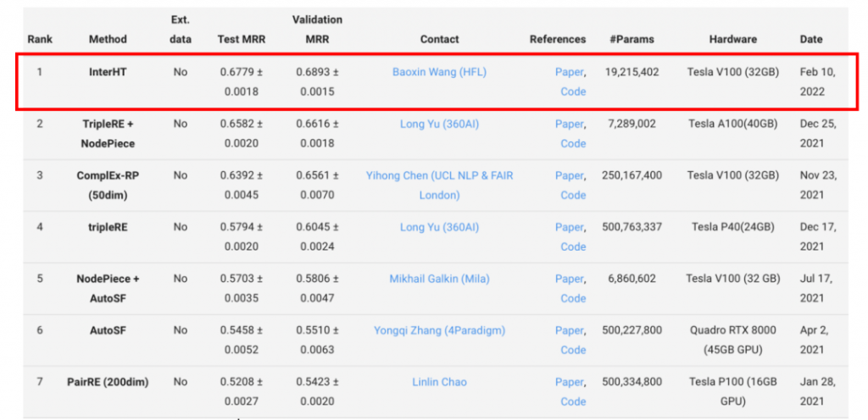Open the Baoxin Wang (HFL) contact link
This screenshot has height=420, width=868.
click(x=439, y=72)
